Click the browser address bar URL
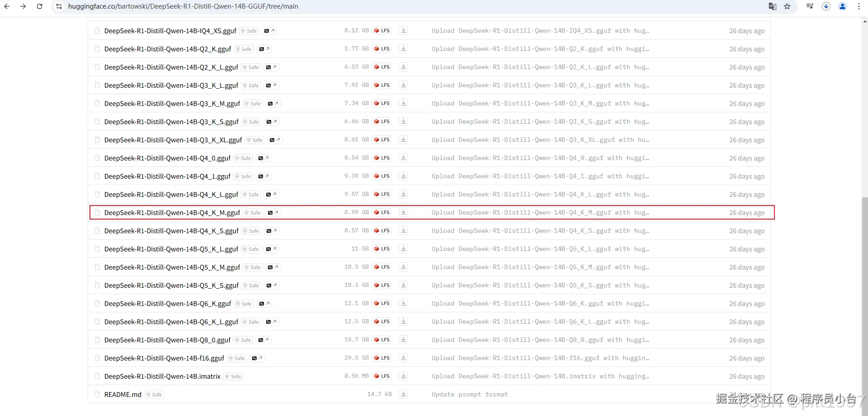 pos(183,6)
